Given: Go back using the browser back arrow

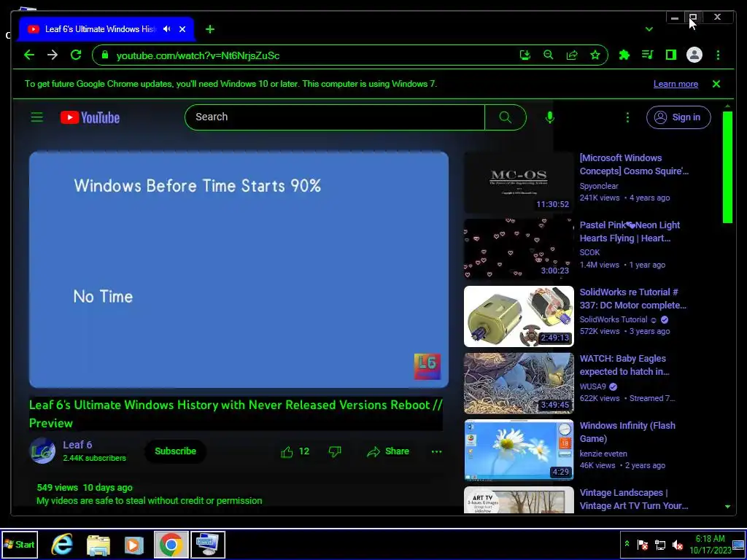Looking at the screenshot, I should point(29,55).
